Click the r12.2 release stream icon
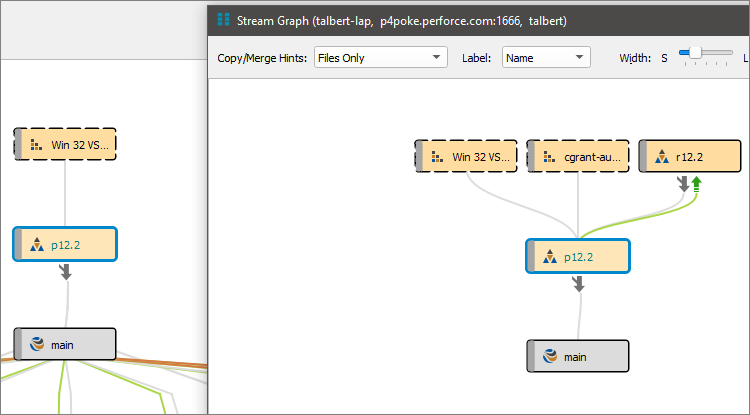Image resolution: width=750 pixels, height=415 pixels. [660, 156]
